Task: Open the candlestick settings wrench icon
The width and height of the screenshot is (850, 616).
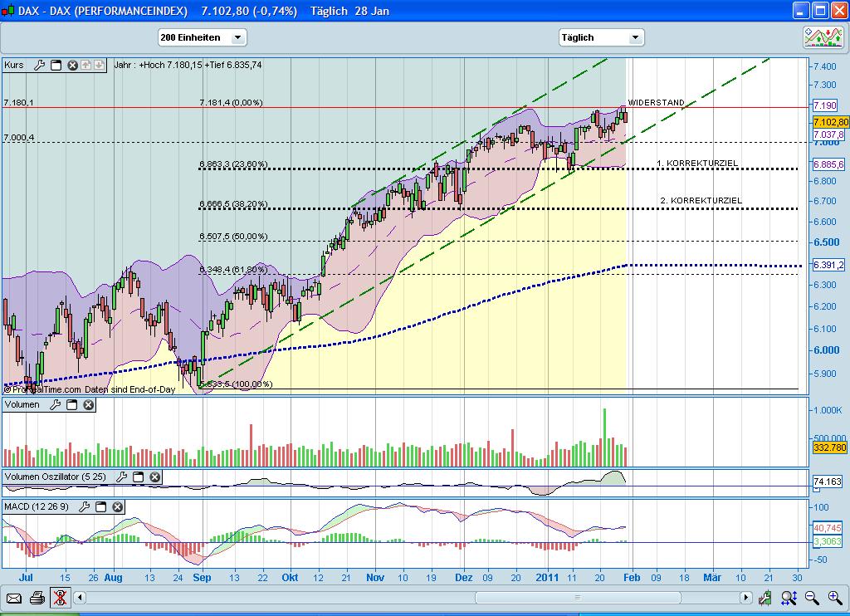Action: click(765, 599)
